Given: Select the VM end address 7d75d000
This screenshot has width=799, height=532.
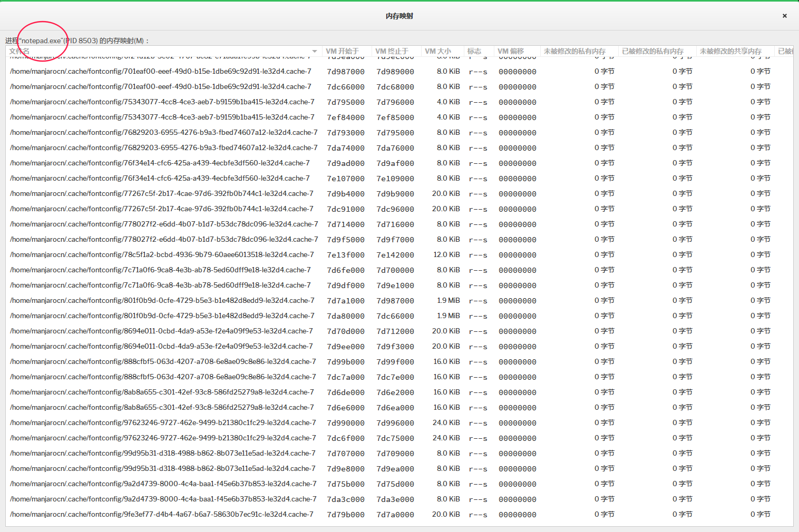Looking at the screenshot, I should tap(395, 484).
